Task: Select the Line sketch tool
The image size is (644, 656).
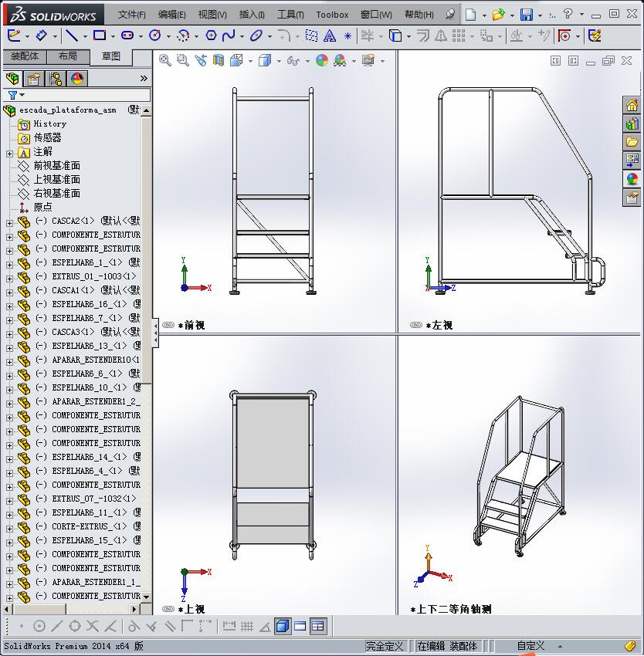Action: click(72, 36)
